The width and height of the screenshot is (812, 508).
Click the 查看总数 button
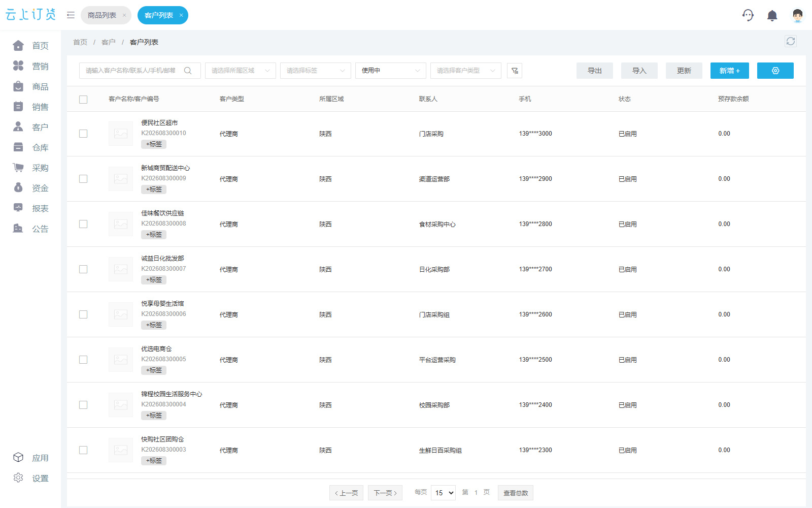click(516, 493)
